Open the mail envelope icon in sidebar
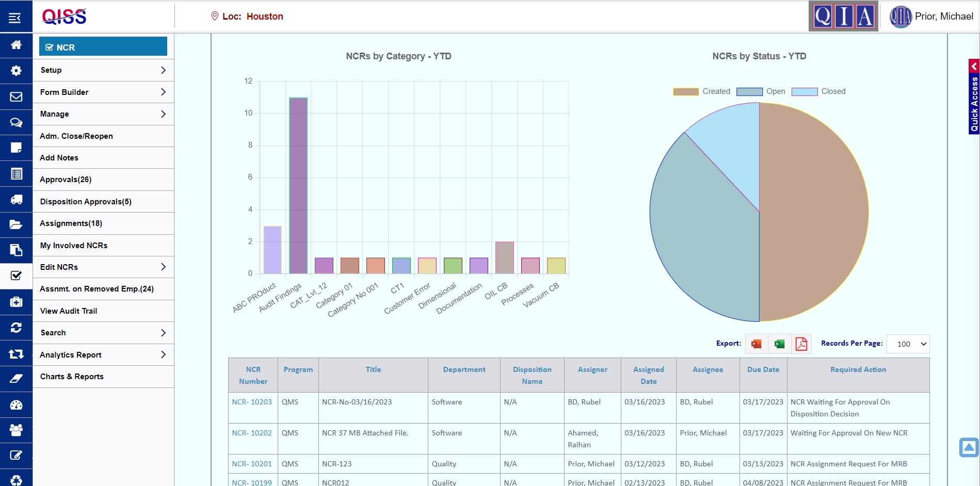 pyautogui.click(x=16, y=96)
